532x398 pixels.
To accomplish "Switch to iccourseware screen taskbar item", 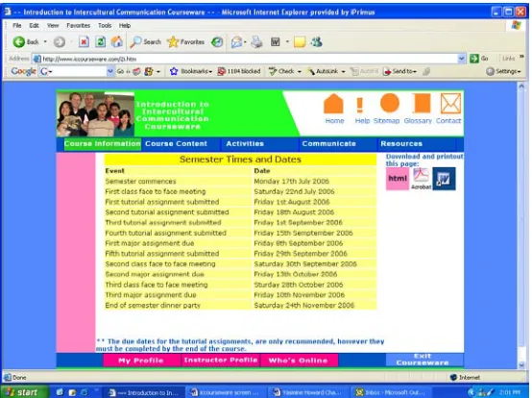I will [x=225, y=392].
